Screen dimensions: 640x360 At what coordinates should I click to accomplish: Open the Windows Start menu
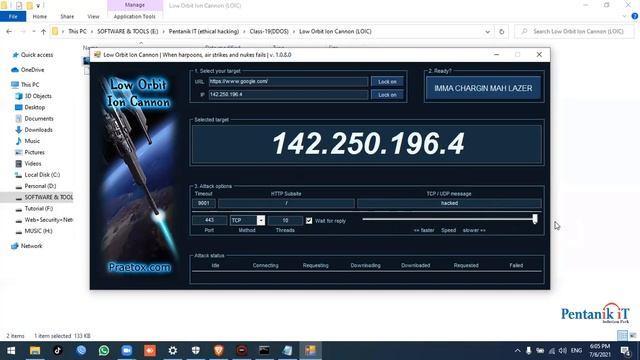coord(11,351)
